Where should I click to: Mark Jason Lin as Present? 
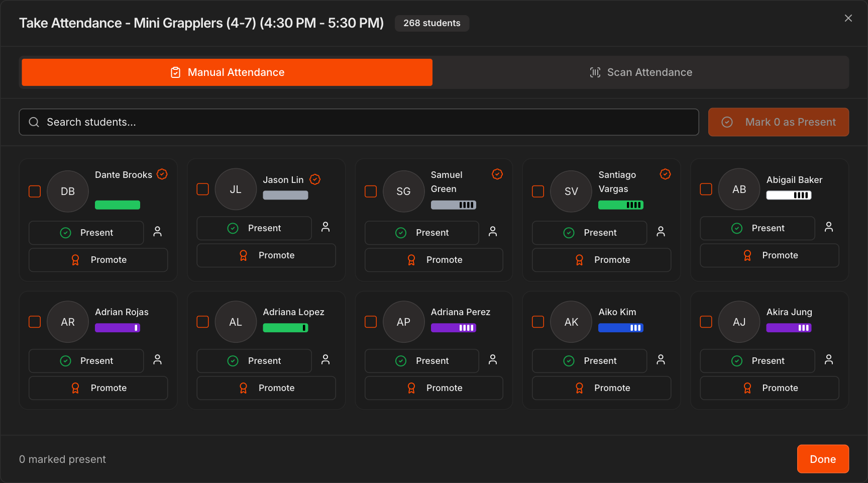(x=254, y=228)
